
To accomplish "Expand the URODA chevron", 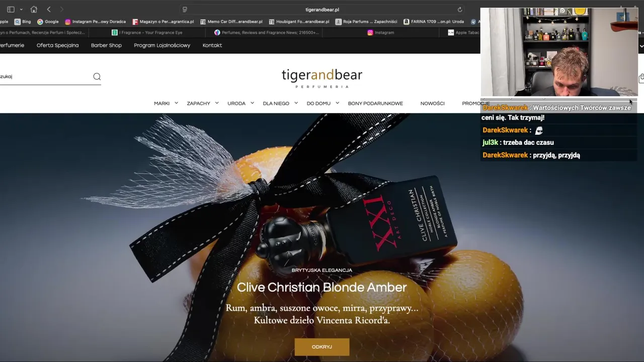I will point(252,103).
